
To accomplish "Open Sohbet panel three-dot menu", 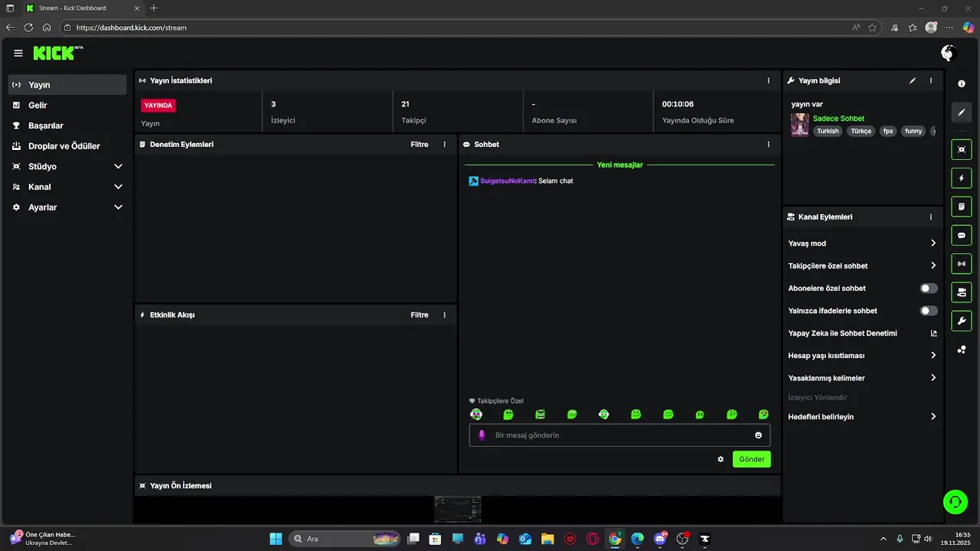I will (769, 145).
